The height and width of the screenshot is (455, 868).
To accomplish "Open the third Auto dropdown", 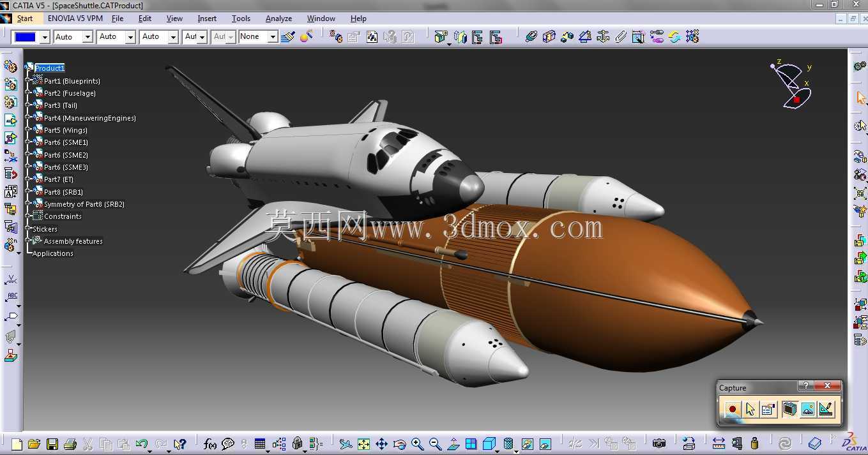I will coord(173,37).
